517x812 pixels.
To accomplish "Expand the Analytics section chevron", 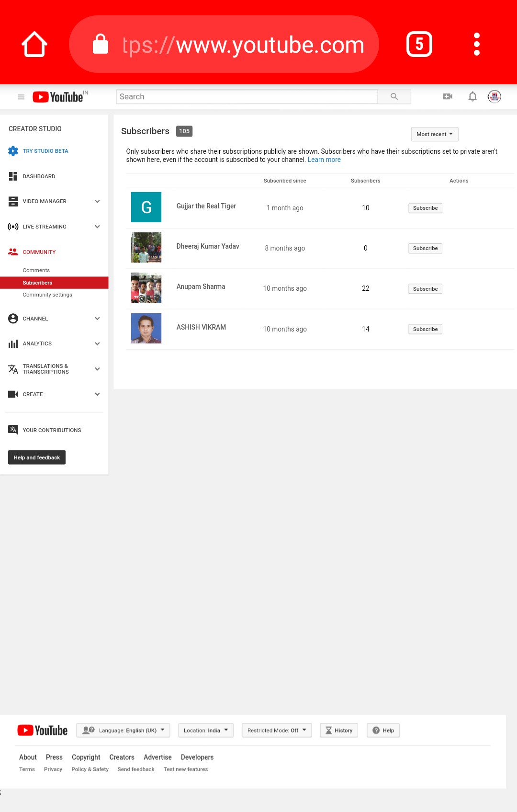I will pyautogui.click(x=97, y=343).
